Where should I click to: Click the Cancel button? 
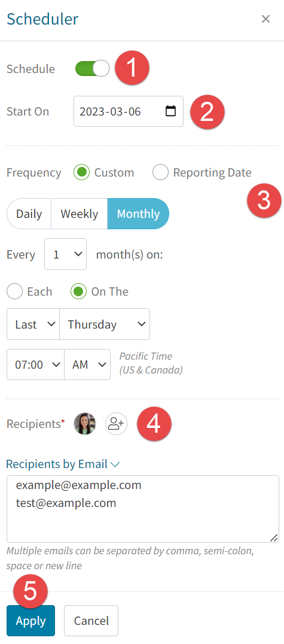pos(91,621)
